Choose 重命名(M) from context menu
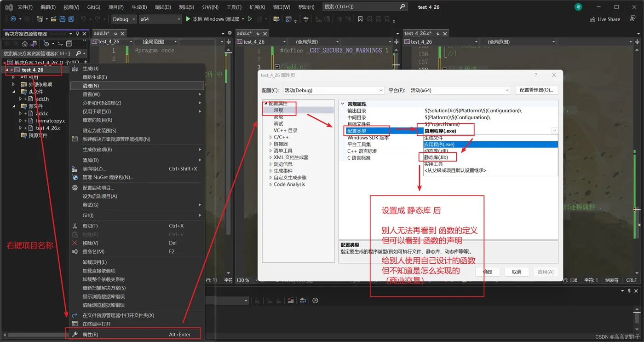 coord(137,251)
